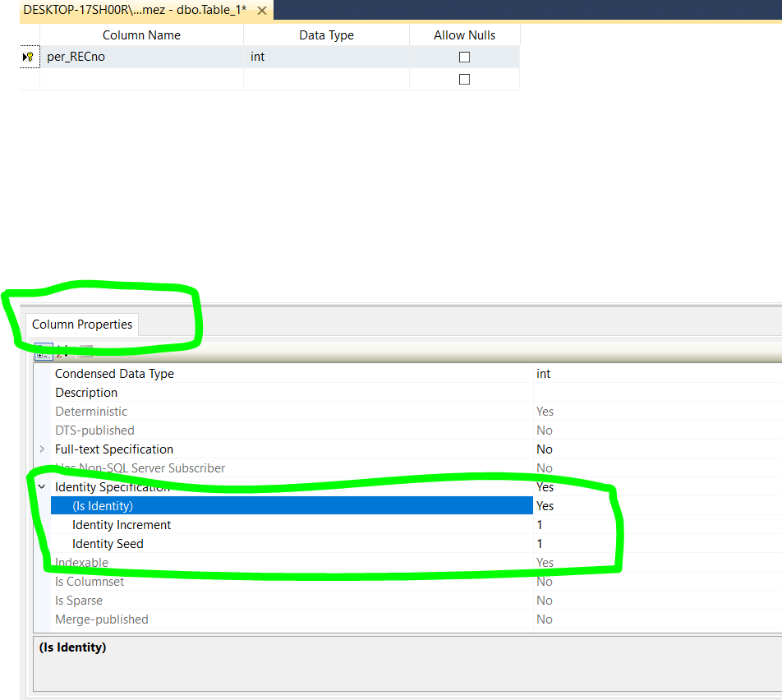
Task: Close the dbo.Table_1 tab
Action: pyautogui.click(x=261, y=12)
